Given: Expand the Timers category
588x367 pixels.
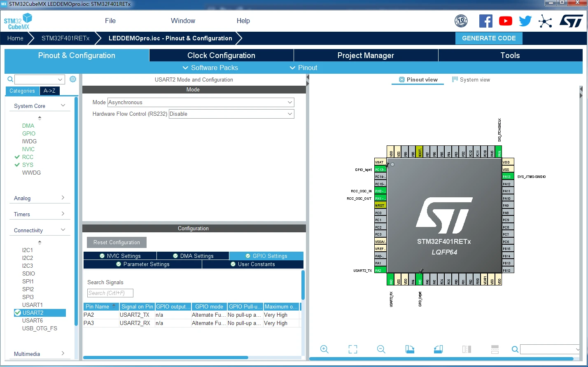Looking at the screenshot, I should [40, 214].
